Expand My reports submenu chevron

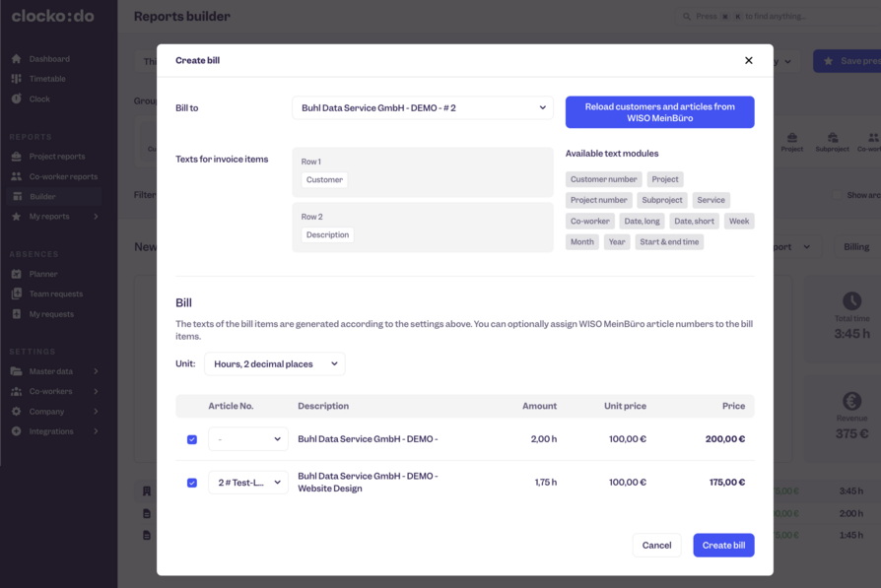click(x=96, y=217)
